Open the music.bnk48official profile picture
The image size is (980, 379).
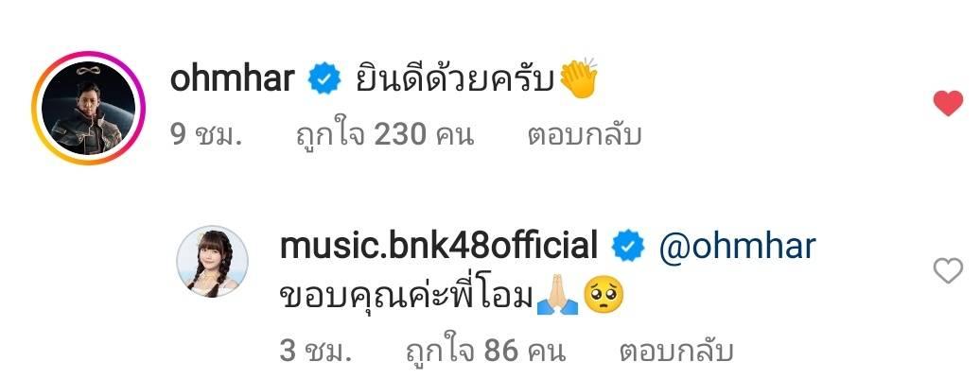point(213,261)
